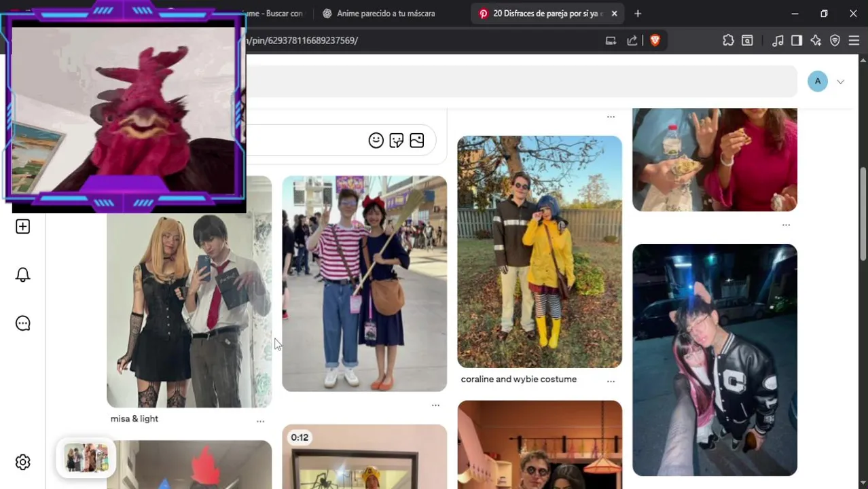This screenshot has width=868, height=489.
Task: Open Pinterest settings gear icon
Action: [22, 463]
